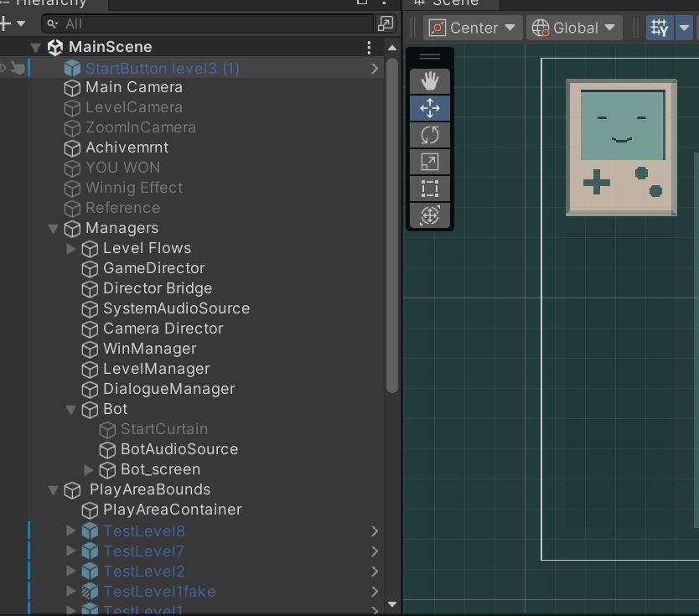Click the Hierarchy search field

(210, 23)
